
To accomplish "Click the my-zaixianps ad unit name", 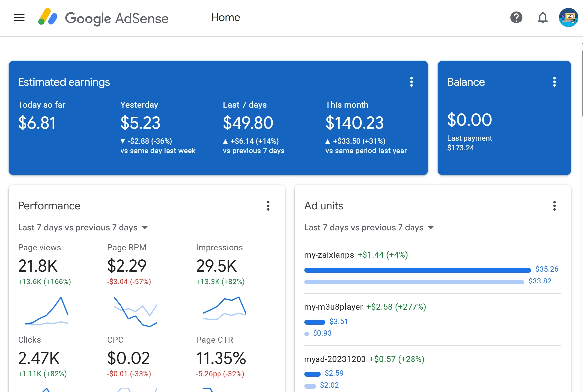I will [329, 255].
